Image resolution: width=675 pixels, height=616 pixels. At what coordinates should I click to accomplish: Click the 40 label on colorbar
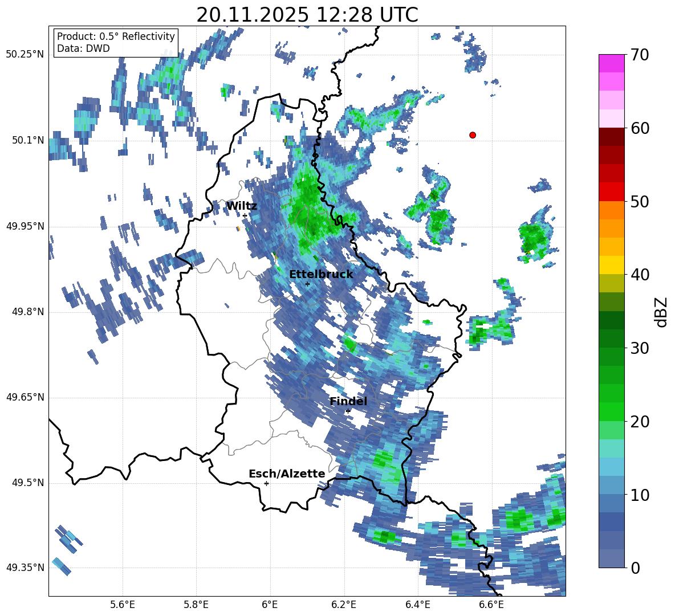tap(639, 275)
